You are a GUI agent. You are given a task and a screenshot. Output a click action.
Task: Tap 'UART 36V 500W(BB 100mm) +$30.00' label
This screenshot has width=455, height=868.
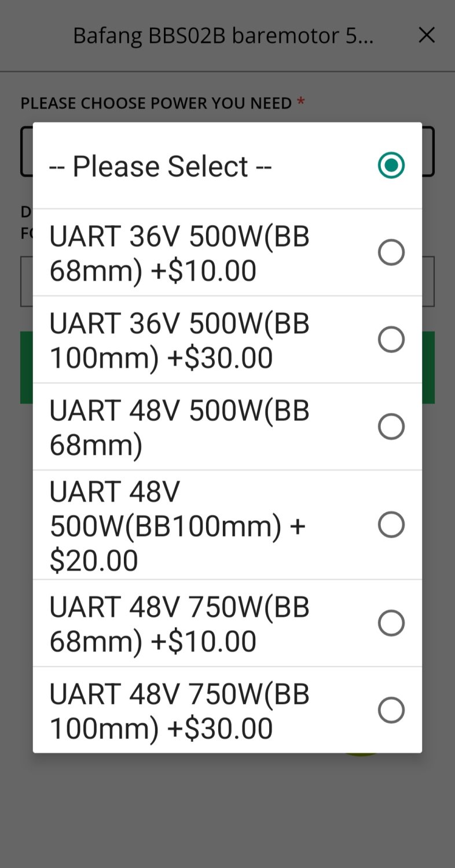(179, 340)
